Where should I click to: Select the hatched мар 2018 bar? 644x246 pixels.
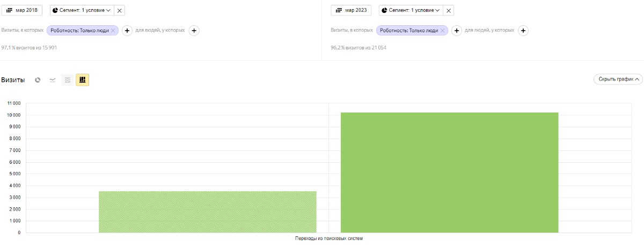pyautogui.click(x=208, y=212)
